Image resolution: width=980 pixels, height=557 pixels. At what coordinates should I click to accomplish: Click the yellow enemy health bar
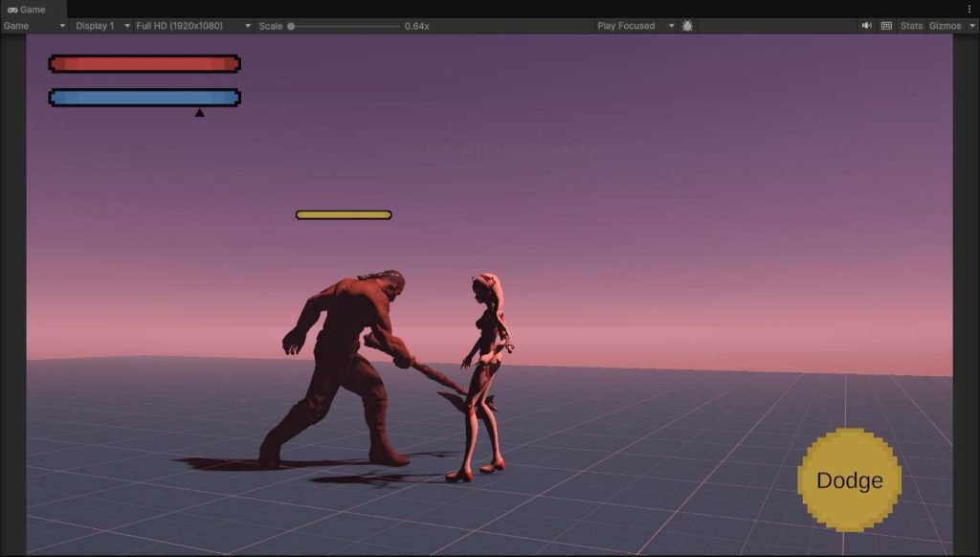tap(344, 215)
